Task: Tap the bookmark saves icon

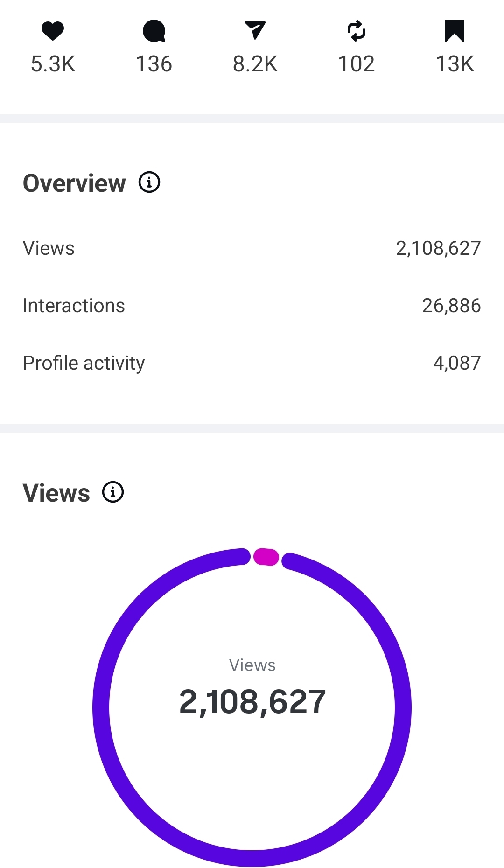Action: (x=455, y=31)
